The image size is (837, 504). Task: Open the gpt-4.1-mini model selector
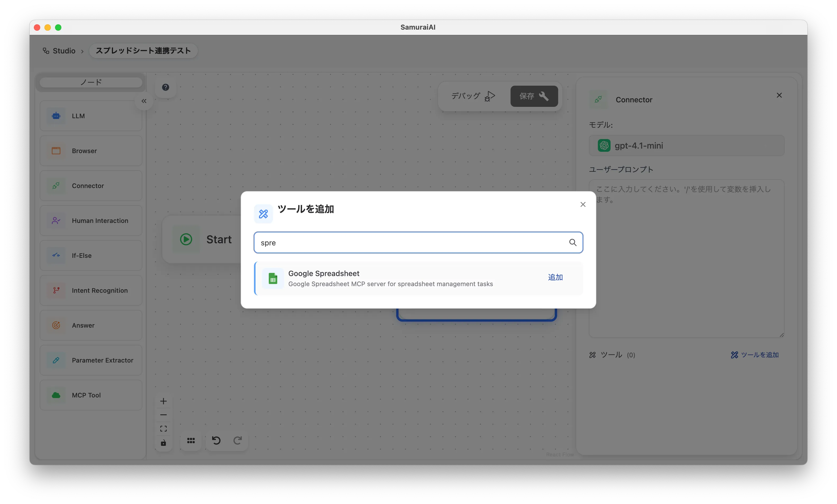point(686,146)
